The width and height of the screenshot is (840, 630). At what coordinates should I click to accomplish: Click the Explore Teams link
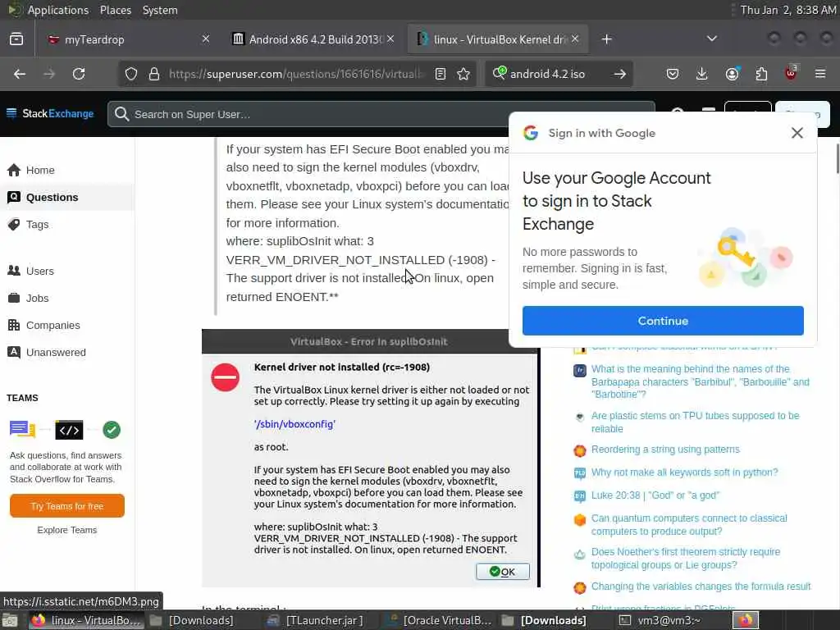coord(67,530)
